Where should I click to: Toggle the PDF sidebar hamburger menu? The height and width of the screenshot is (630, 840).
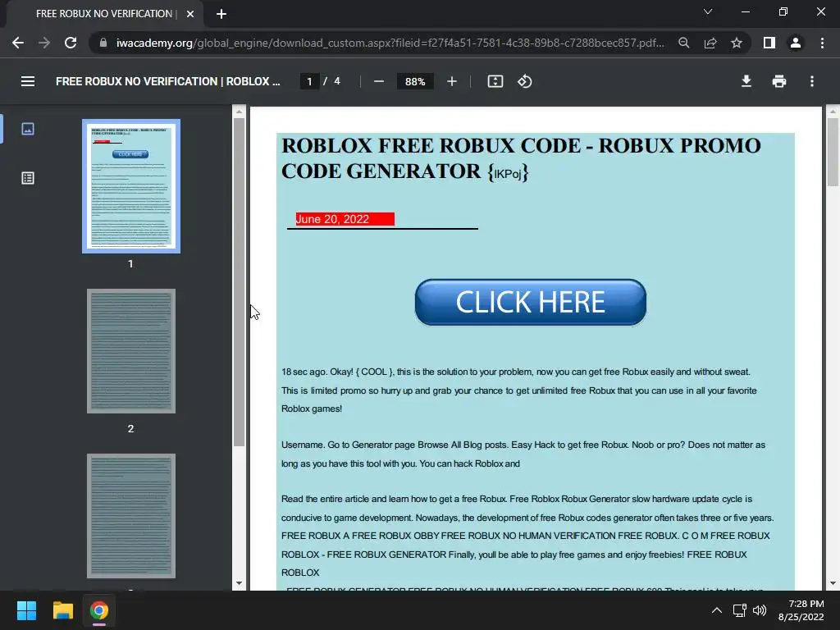pos(28,81)
